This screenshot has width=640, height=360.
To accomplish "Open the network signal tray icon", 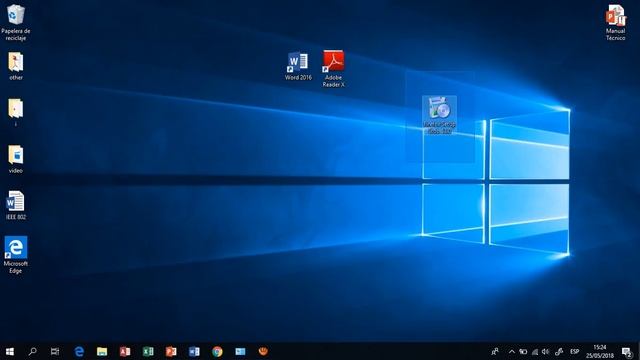I will pos(535,351).
